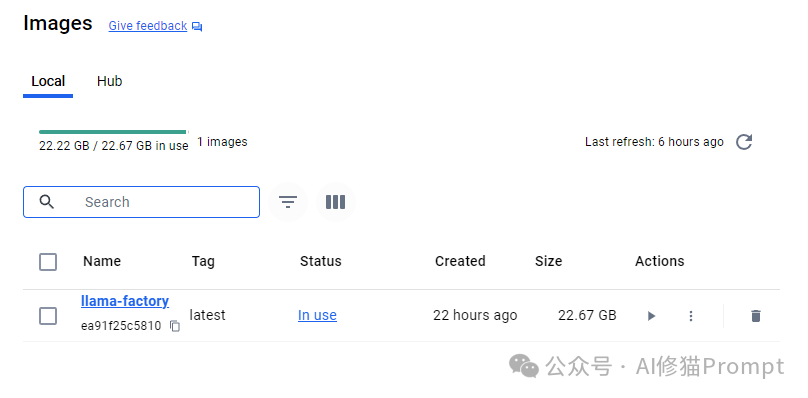Open the manage columns icon
808x398 pixels.
point(335,202)
